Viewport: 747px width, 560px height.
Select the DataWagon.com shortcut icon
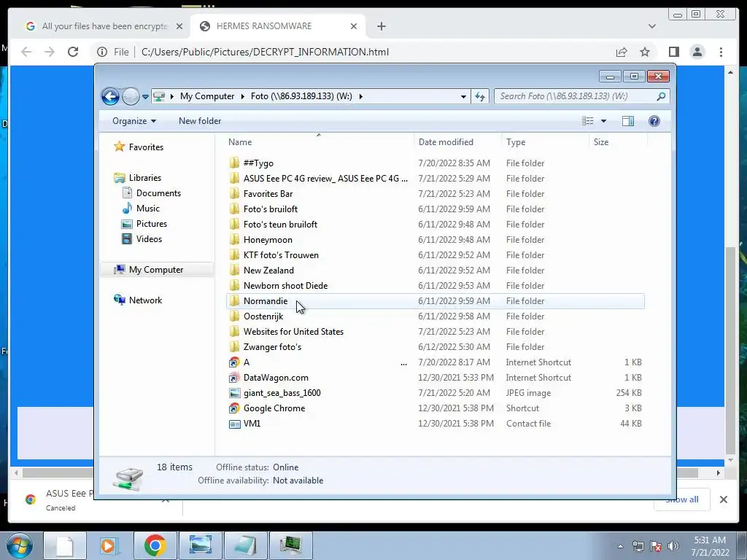(234, 378)
